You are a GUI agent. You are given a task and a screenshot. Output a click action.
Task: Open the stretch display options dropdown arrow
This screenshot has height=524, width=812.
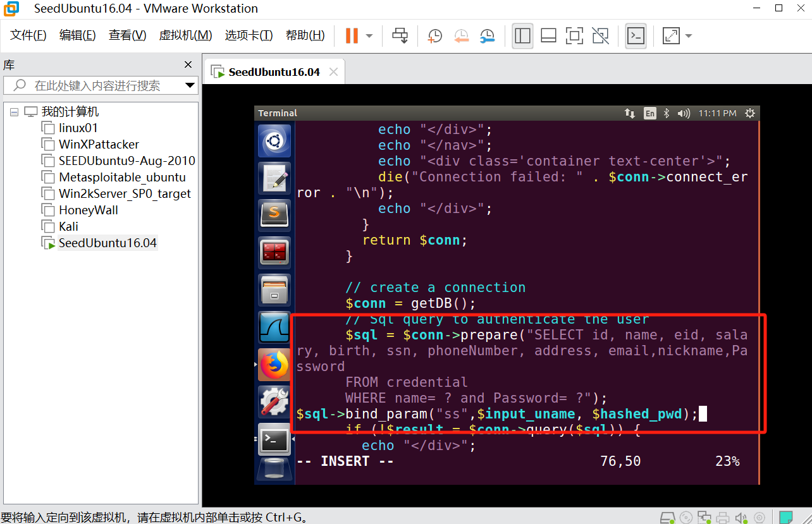(x=689, y=36)
